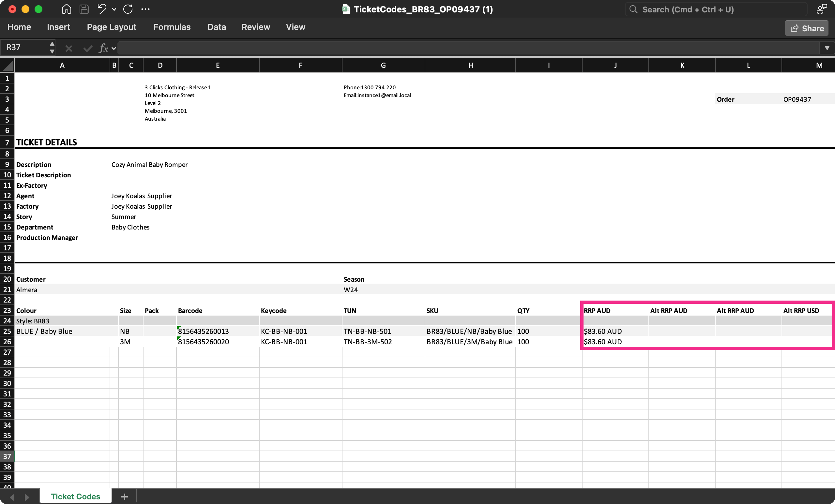Click the Undo arrow icon
Screen dimensions: 835x504
(x=102, y=9)
